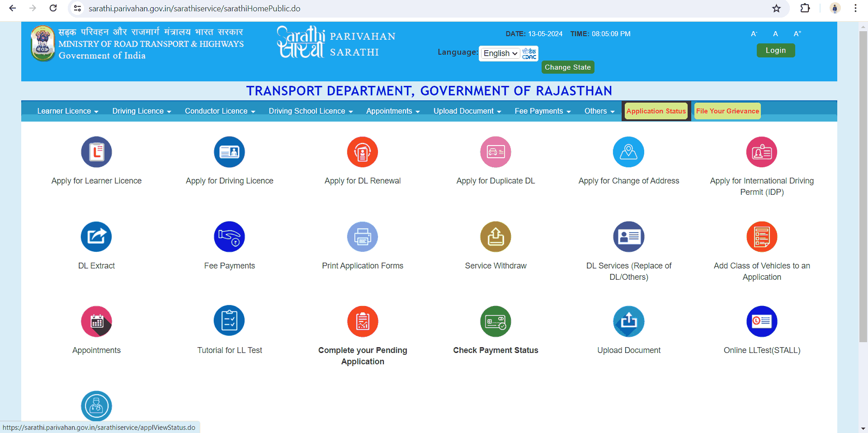Open the browser profile avatar
This screenshot has width=868, height=433.
pos(835,8)
